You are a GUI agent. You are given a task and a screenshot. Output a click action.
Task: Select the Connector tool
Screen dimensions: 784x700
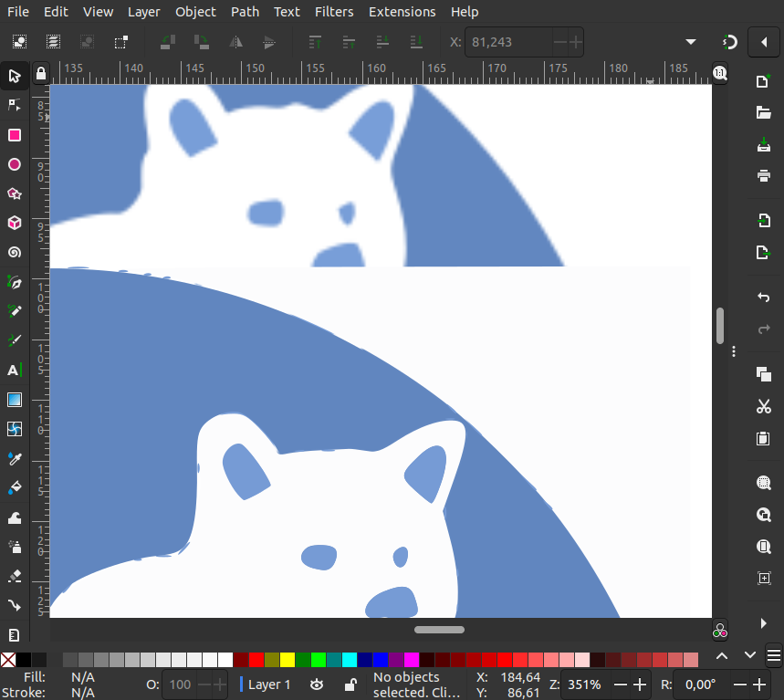pos(15,605)
